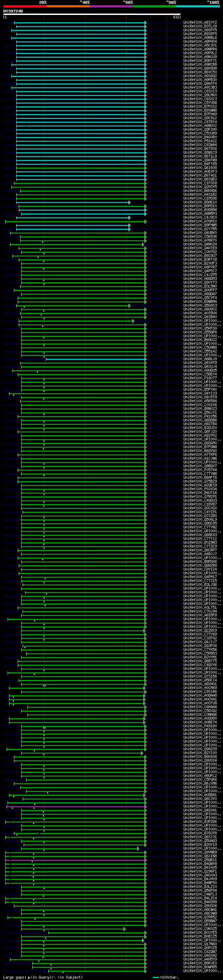Click the cyan alignment bar of UniRef100_A6N1J9
Image resolution: width=223 pixels, height=980 pixels.
(96, 359)
